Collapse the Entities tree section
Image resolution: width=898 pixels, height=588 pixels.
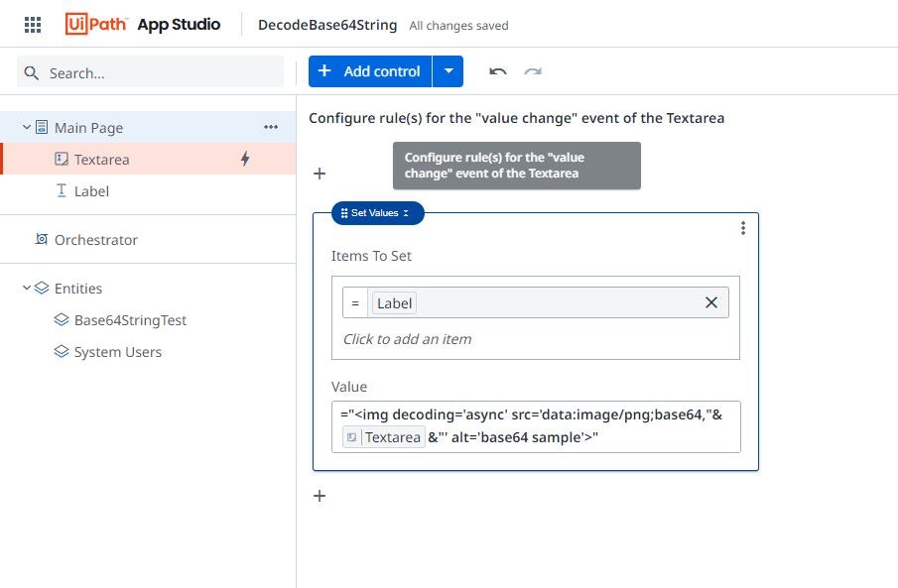(27, 289)
